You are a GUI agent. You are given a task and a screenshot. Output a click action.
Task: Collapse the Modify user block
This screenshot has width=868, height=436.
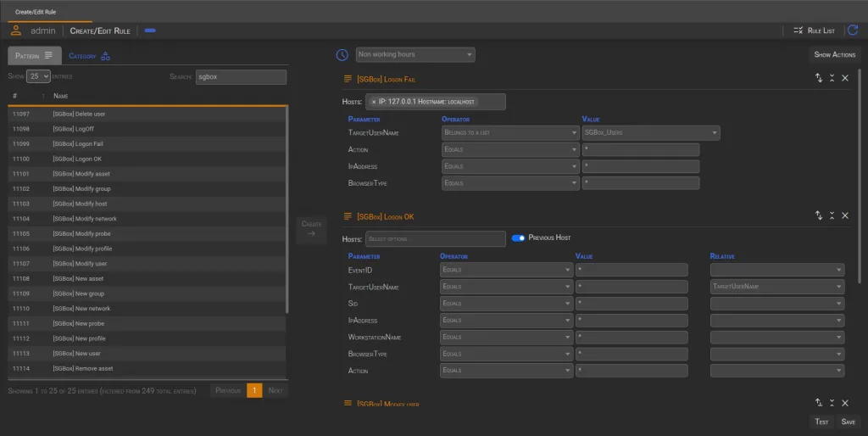(x=832, y=403)
